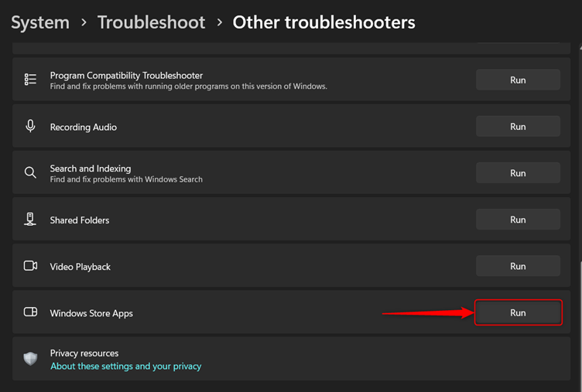This screenshot has height=392, width=582.
Task: Go back to System breadcrumb
Action: [x=40, y=22]
